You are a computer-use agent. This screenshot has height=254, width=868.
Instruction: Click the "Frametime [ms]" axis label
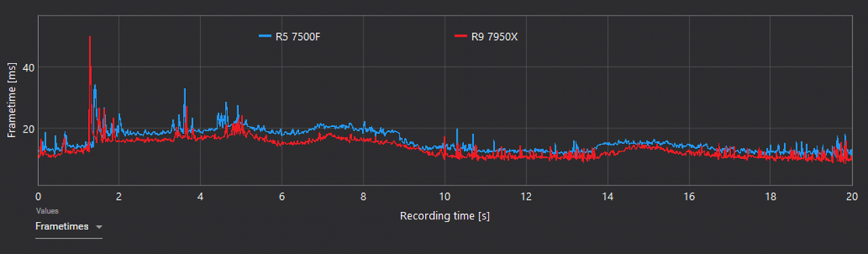[x=12, y=101]
